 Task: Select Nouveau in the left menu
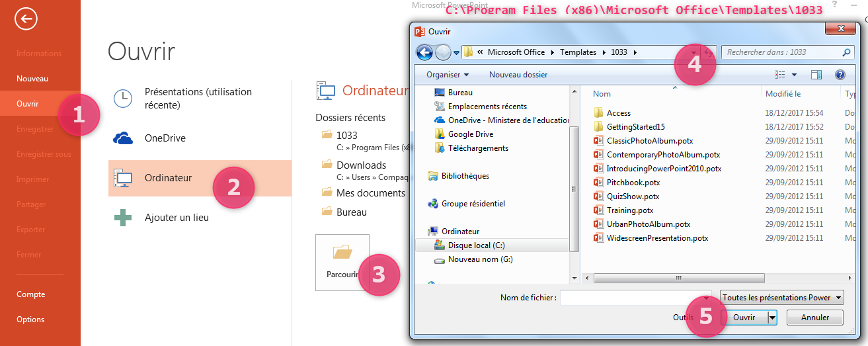32,79
